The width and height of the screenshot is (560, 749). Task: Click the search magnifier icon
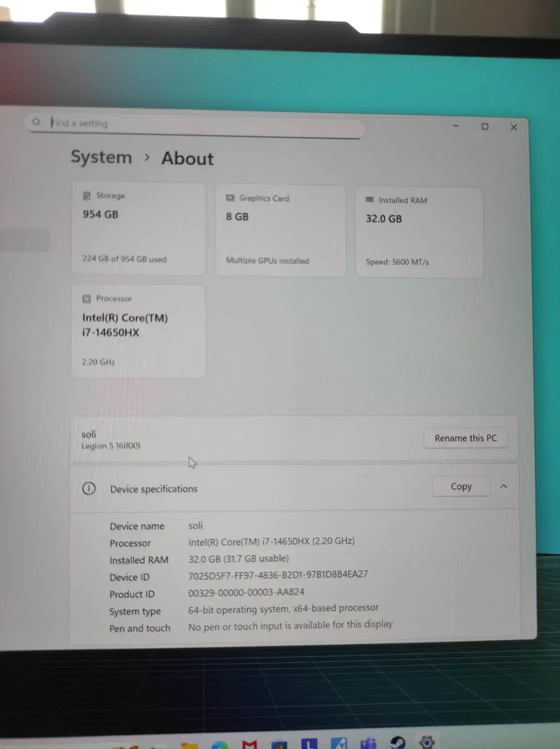point(36,122)
